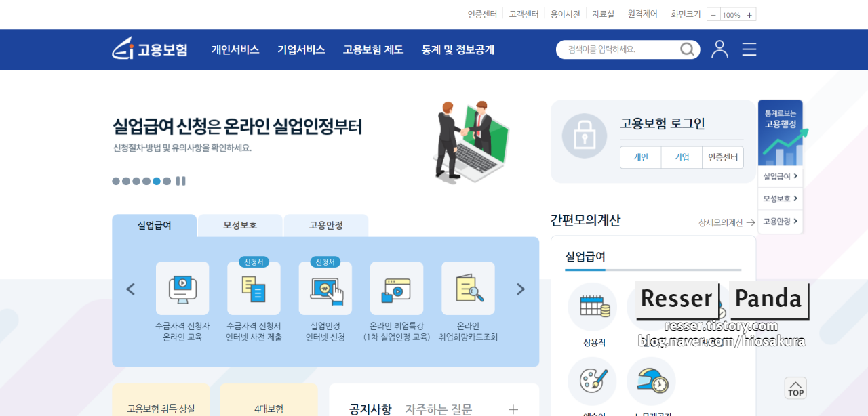The height and width of the screenshot is (416, 868).
Task: Click the 실업급여 신청 banner headline
Action: (x=237, y=126)
